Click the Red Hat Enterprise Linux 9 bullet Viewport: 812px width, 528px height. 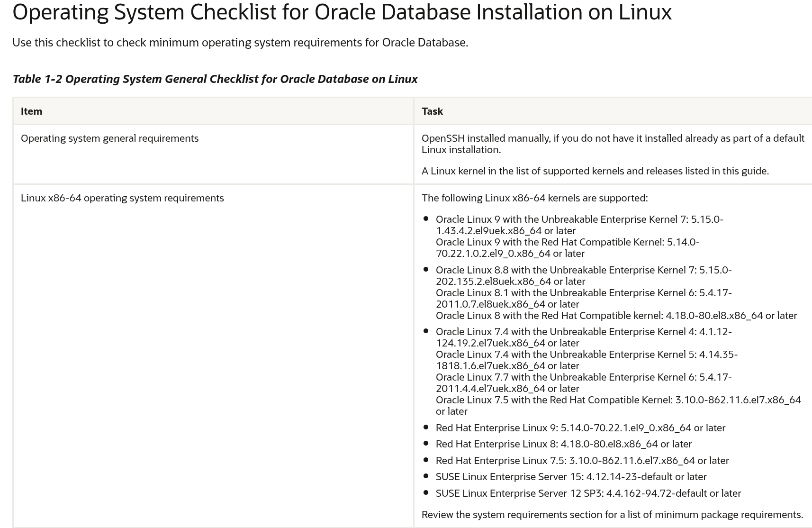point(580,428)
